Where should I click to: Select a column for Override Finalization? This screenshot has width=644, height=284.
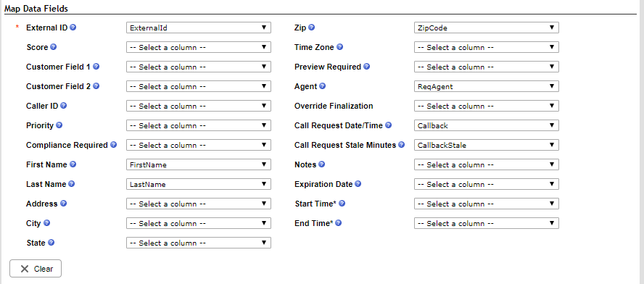click(487, 106)
